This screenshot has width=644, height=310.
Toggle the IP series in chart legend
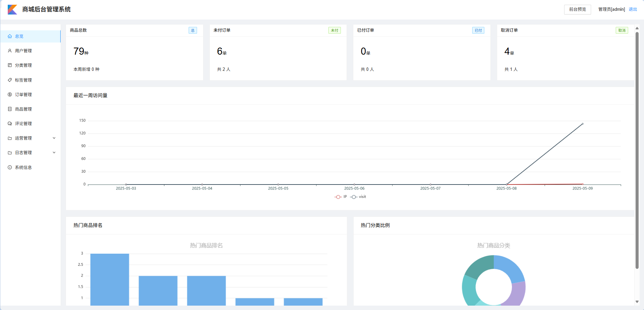[x=341, y=197]
